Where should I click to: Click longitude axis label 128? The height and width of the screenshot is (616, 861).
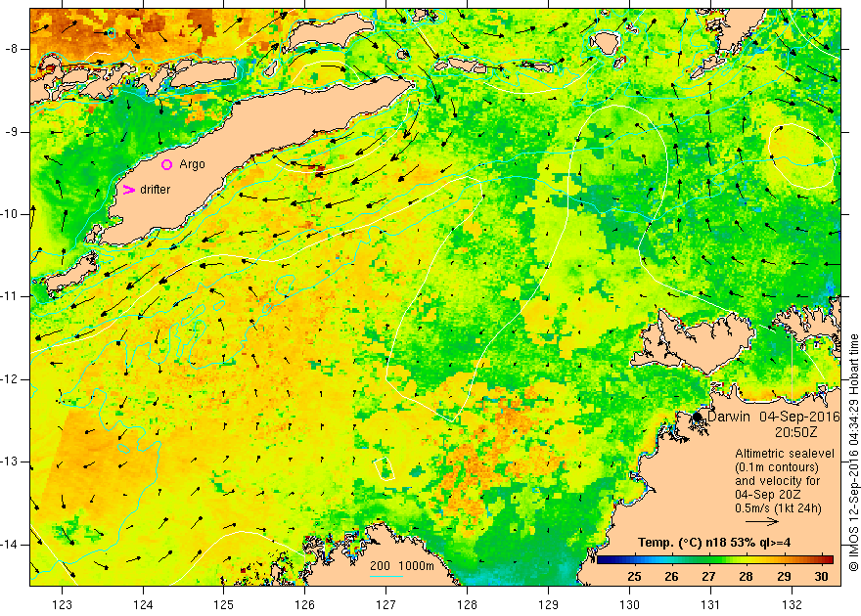tap(468, 604)
